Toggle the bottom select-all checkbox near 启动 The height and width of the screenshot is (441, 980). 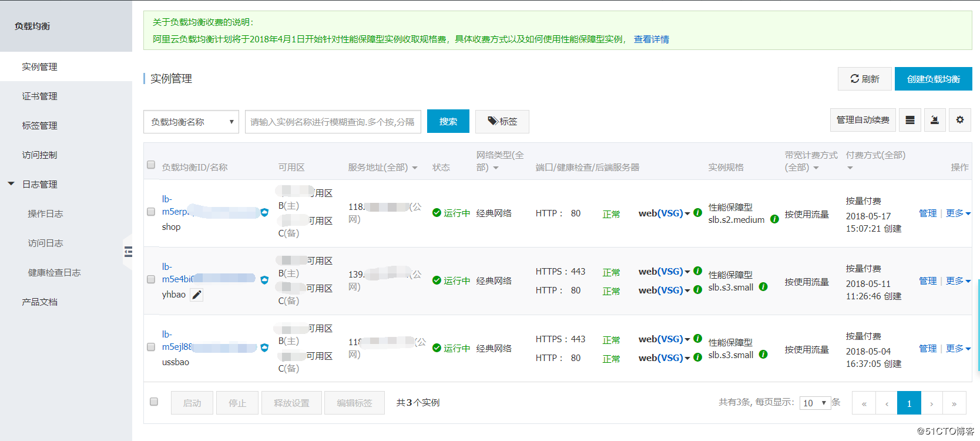coord(154,402)
